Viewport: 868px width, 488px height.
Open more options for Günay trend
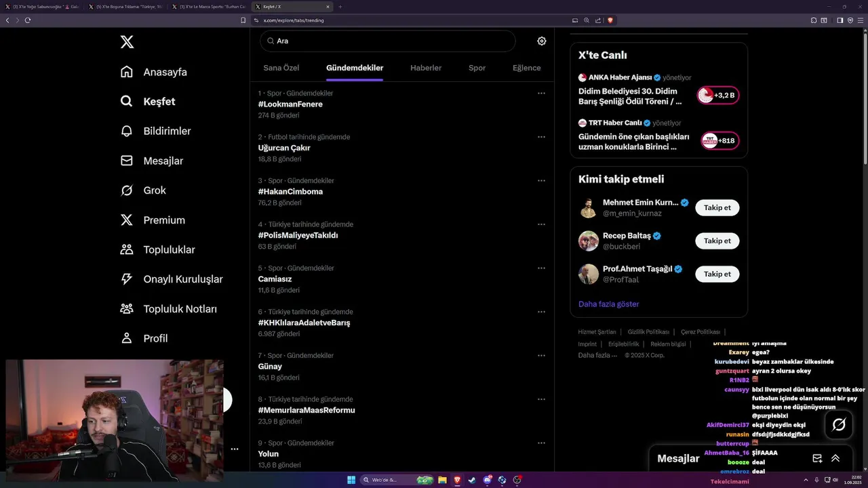(x=541, y=355)
